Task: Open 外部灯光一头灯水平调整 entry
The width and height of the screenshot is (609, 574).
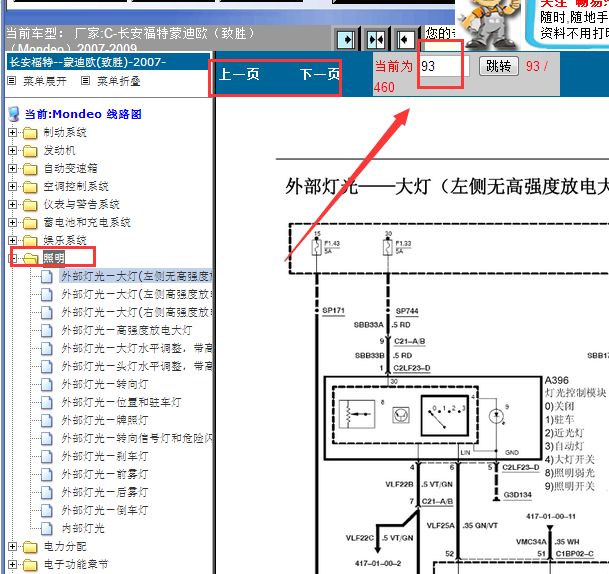Action: (x=136, y=366)
